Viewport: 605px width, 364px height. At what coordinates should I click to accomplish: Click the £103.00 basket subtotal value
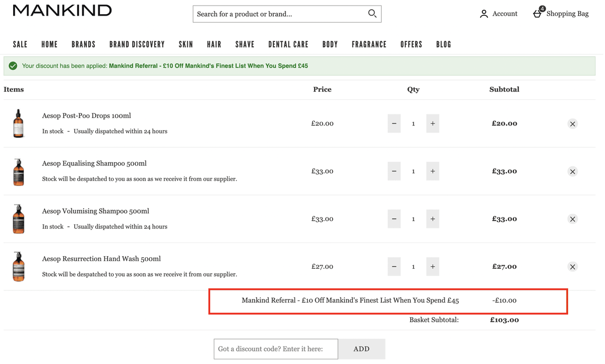[504, 320]
